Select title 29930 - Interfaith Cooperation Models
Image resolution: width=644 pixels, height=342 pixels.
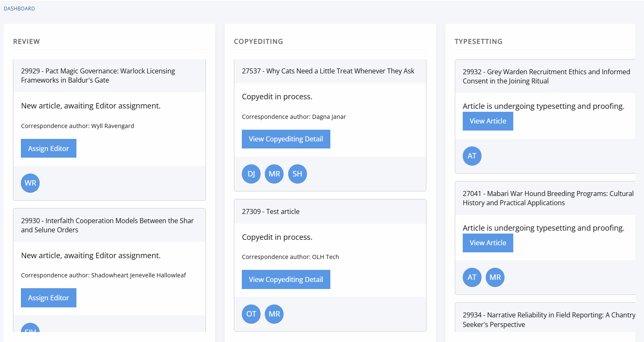pyautogui.click(x=107, y=225)
